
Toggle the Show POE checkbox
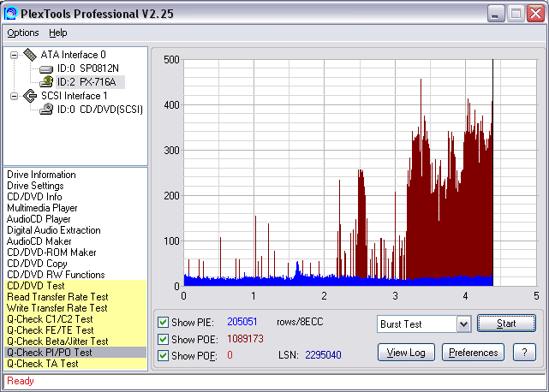click(163, 339)
